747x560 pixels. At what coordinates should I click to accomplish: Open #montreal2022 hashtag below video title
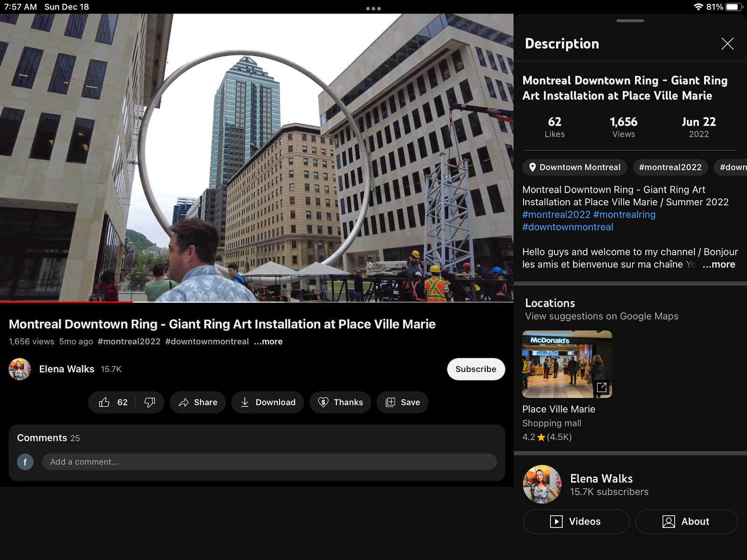click(x=129, y=342)
